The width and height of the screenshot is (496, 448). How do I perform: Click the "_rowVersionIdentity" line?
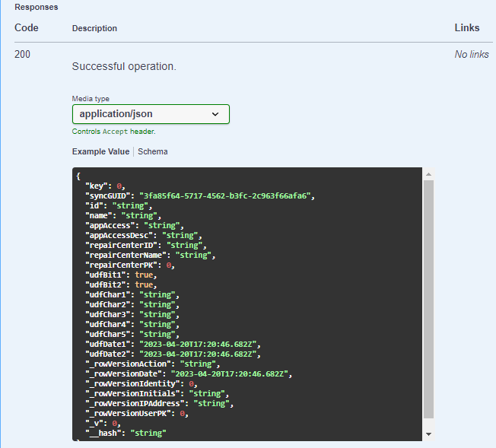(x=141, y=384)
